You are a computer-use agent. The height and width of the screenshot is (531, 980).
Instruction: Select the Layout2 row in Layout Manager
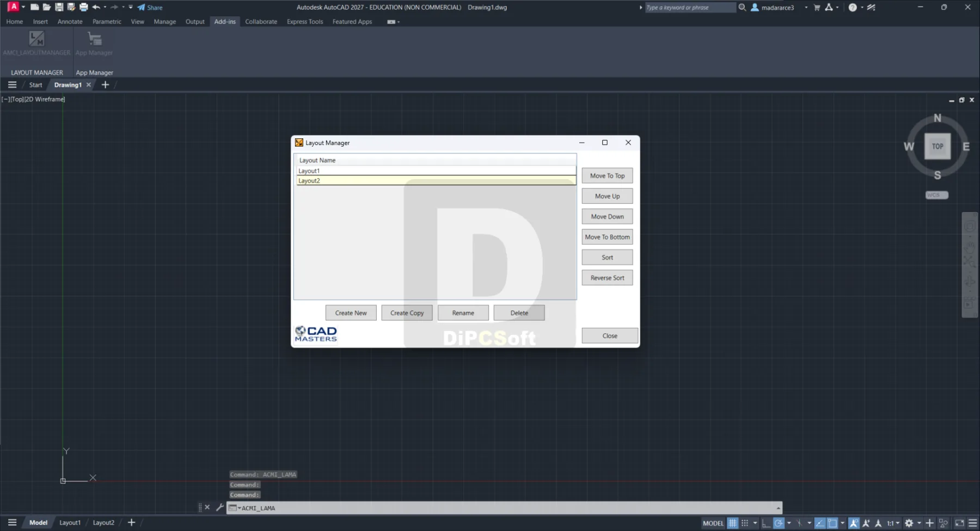click(436, 180)
